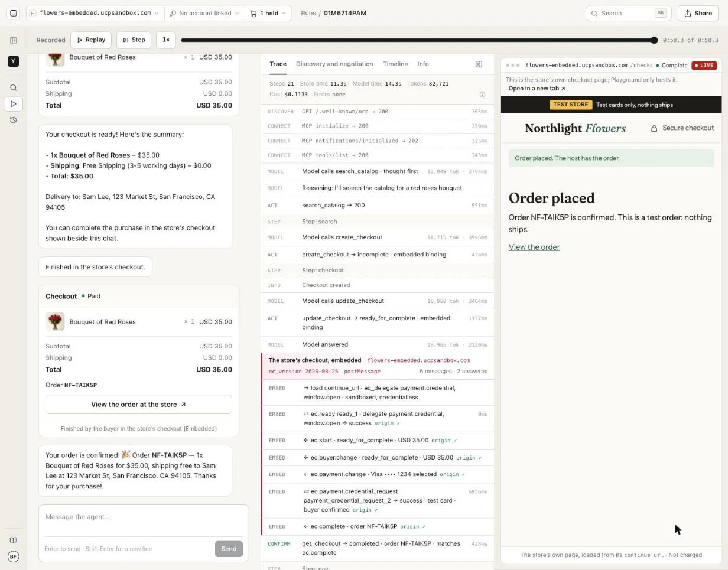
Task: Click order number NF-TAIK5P in Checkout card
Action: 80,385
